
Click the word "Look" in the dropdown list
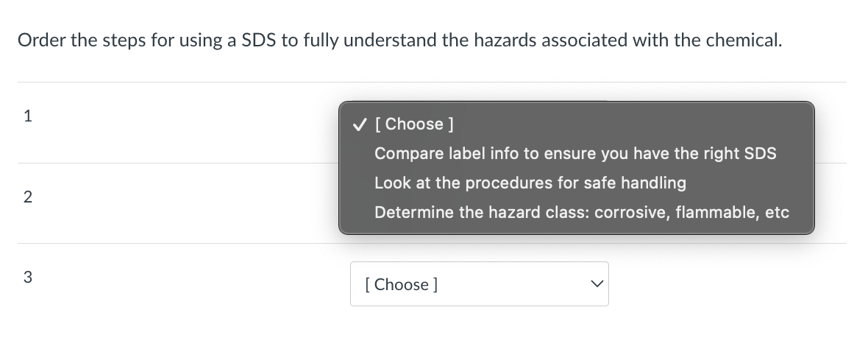click(391, 183)
